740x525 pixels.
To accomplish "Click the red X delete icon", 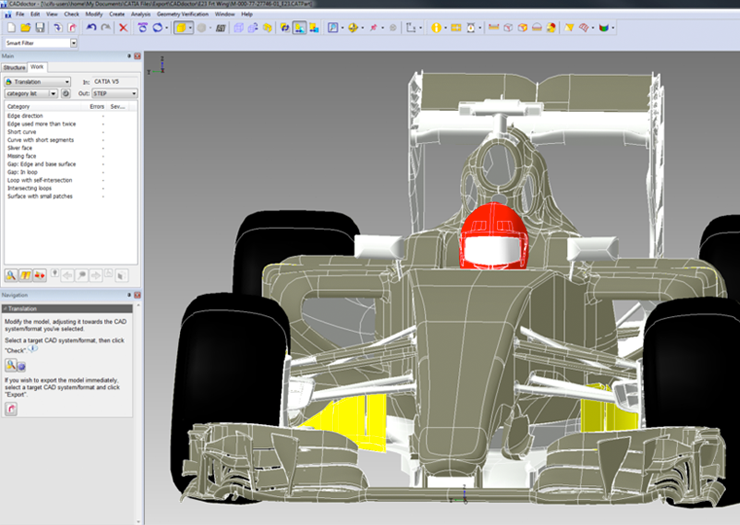I will [x=123, y=28].
